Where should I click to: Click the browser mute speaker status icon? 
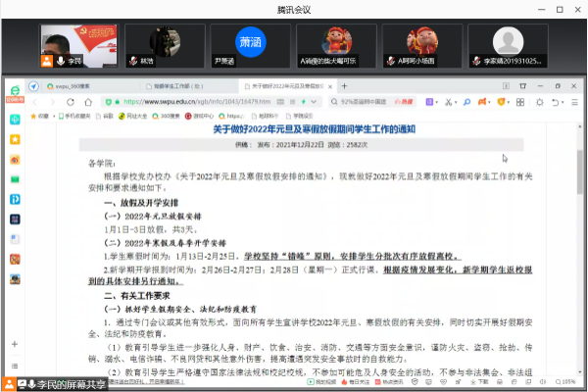click(x=541, y=381)
